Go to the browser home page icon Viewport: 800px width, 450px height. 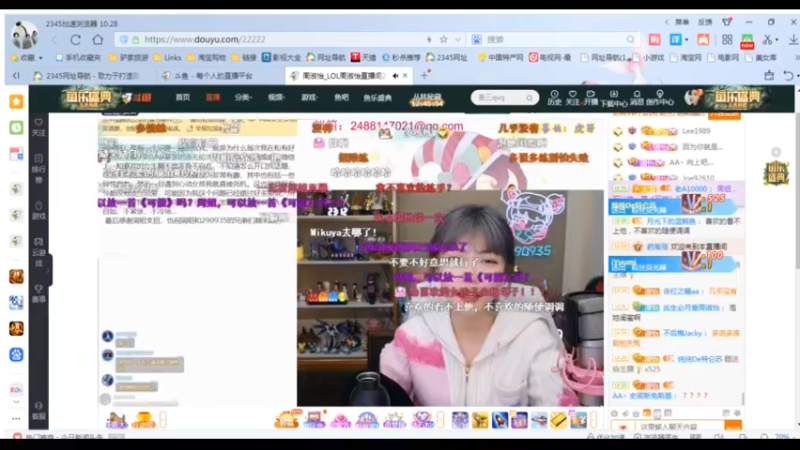coord(97,39)
